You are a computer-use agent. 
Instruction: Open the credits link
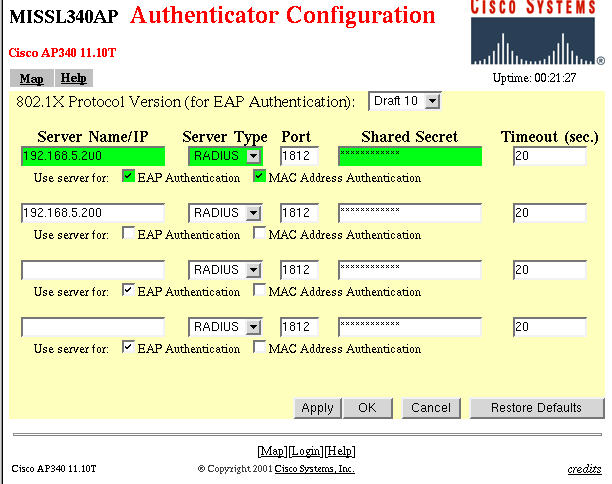[x=584, y=469]
